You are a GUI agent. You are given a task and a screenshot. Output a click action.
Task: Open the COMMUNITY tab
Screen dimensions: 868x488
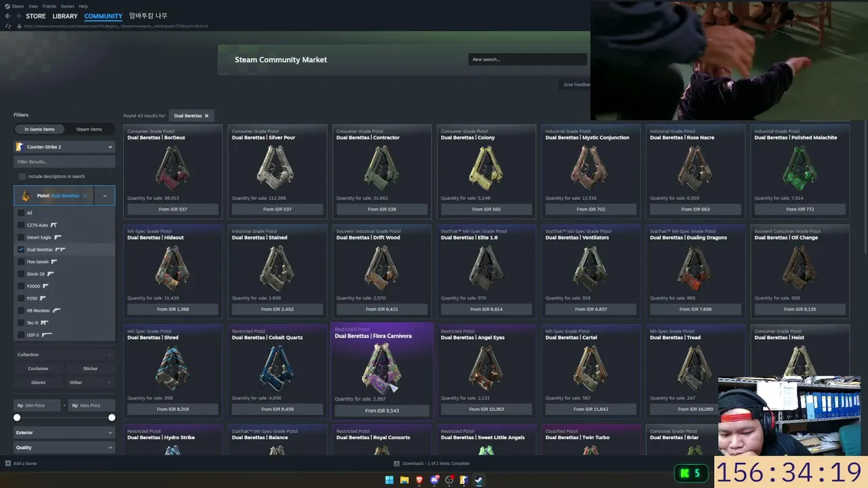[103, 16]
